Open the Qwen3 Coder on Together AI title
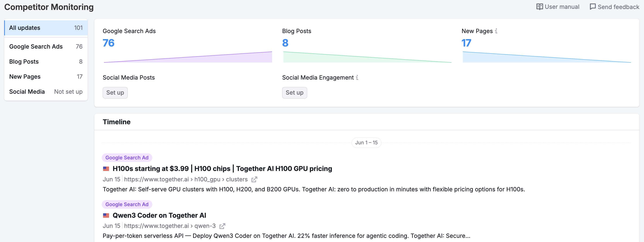The image size is (644, 242). 159,215
